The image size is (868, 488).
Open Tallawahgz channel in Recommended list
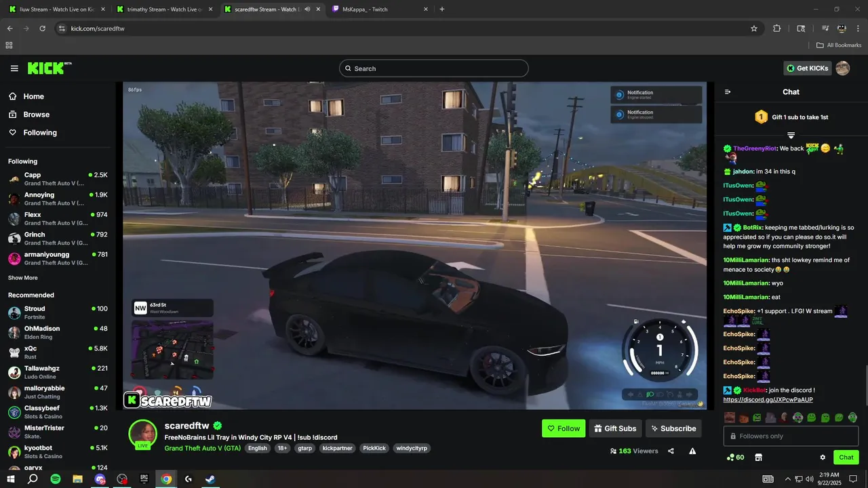(58, 372)
